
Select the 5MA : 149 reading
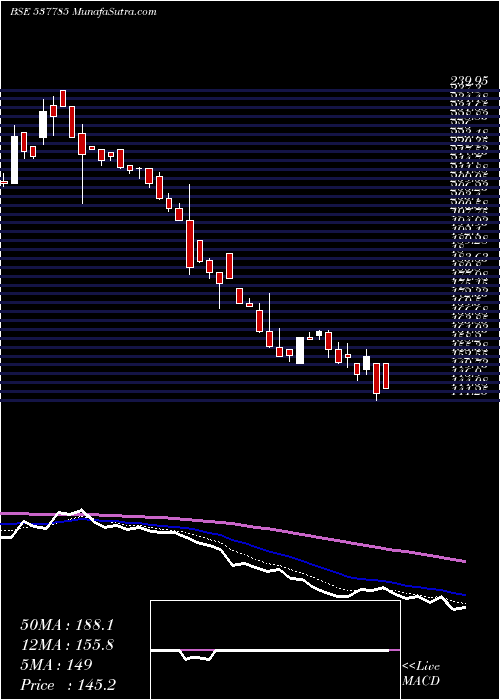(56, 665)
